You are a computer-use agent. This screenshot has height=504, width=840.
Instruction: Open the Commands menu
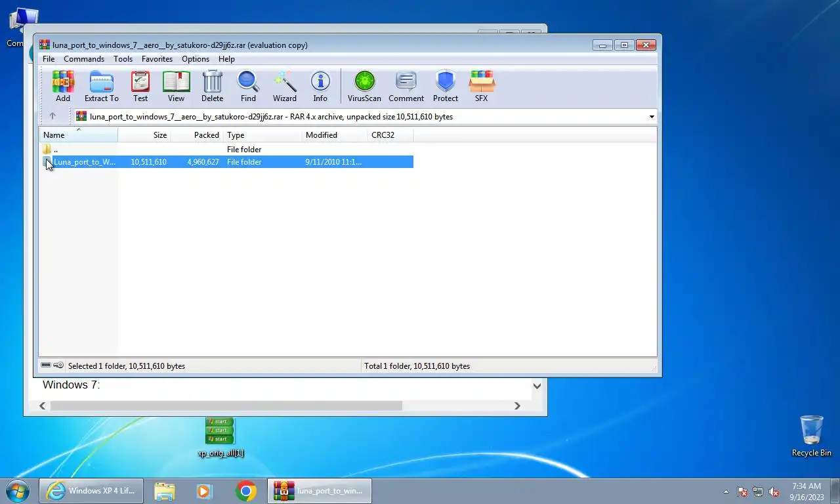pyautogui.click(x=84, y=59)
